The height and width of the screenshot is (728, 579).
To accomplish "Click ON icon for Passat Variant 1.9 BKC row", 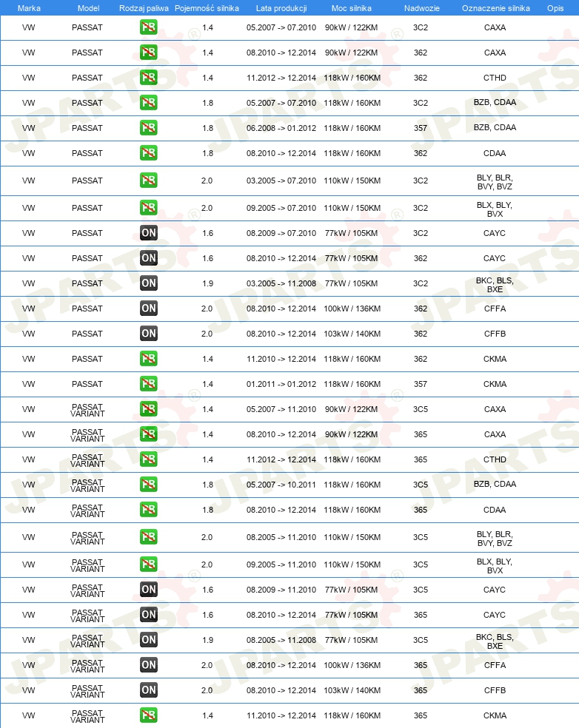I will (x=149, y=640).
